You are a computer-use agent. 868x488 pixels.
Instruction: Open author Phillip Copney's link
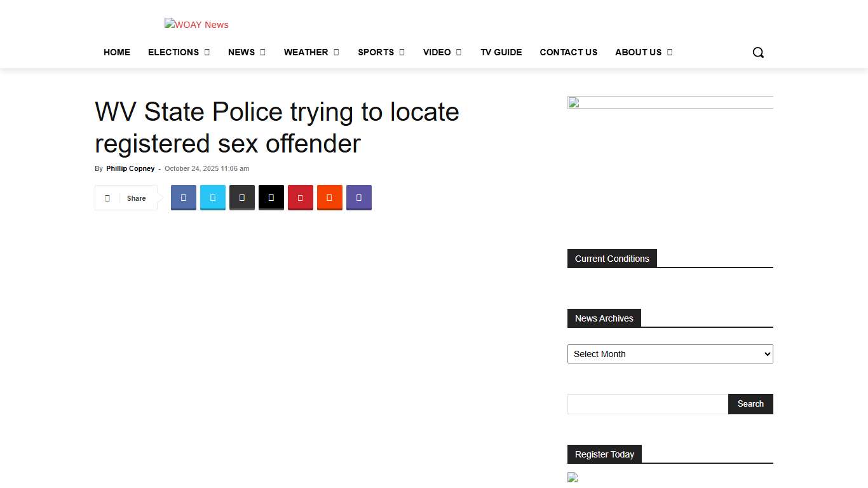130,168
